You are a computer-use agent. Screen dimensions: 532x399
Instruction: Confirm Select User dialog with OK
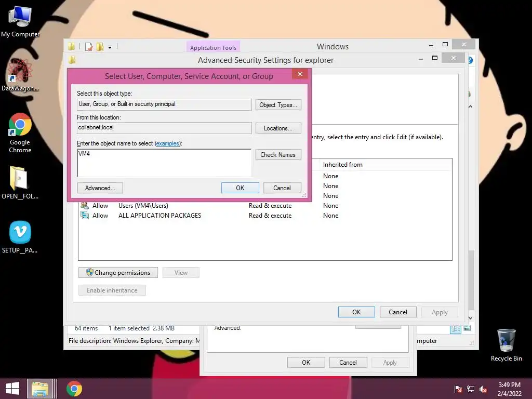(240, 188)
